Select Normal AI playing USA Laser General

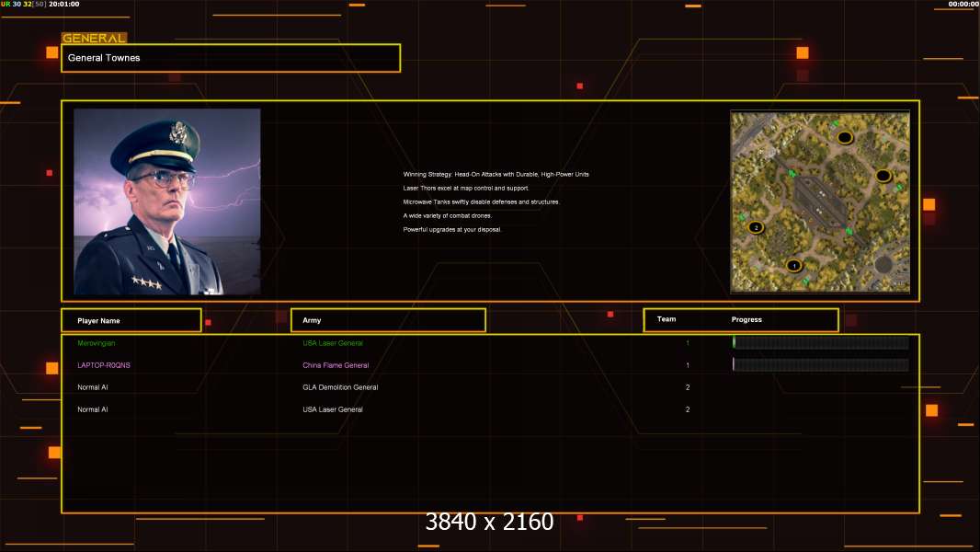(x=93, y=409)
